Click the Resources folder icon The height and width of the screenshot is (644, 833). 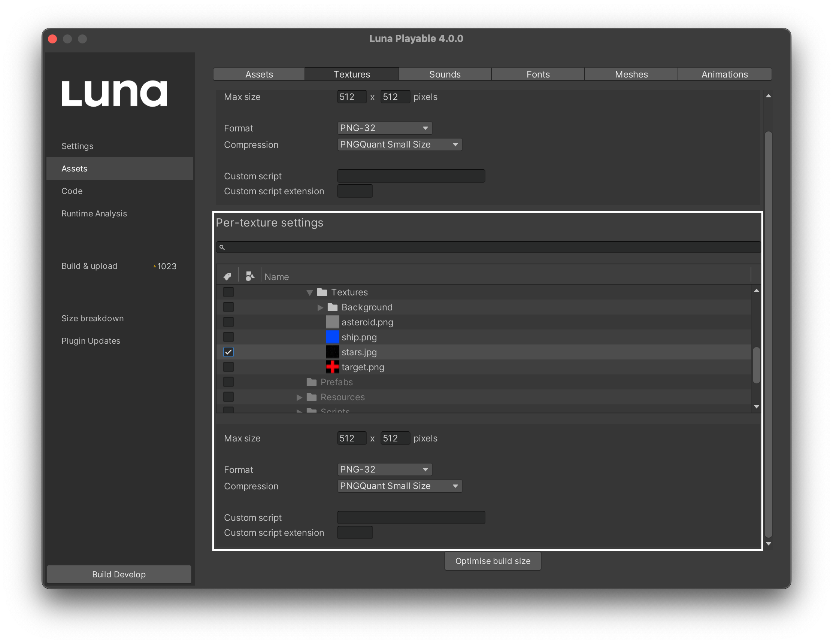pyautogui.click(x=312, y=397)
